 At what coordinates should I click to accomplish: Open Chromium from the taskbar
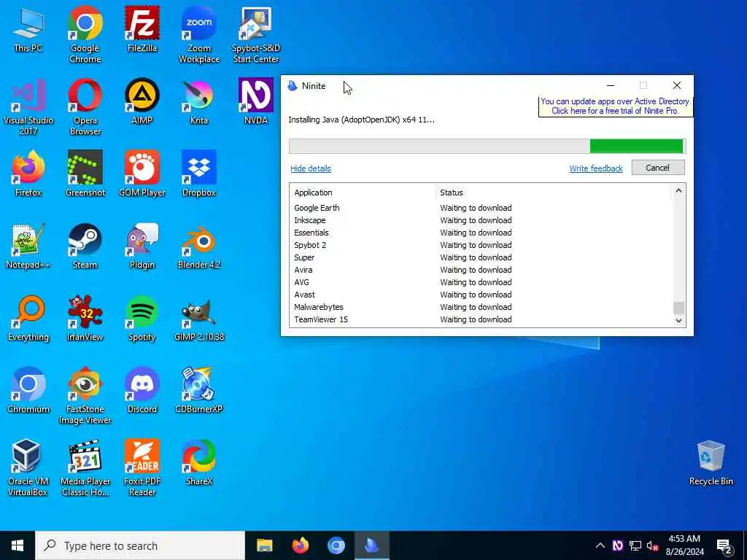click(x=336, y=545)
